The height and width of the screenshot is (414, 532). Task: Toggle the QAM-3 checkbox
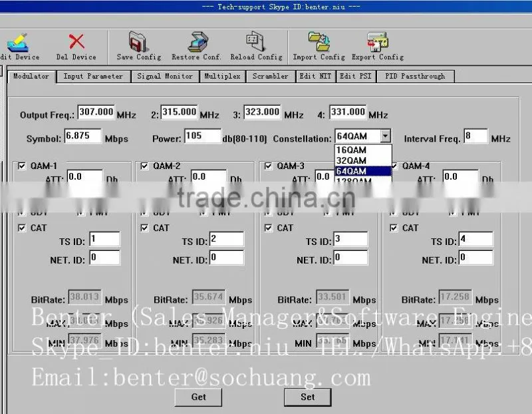click(269, 166)
